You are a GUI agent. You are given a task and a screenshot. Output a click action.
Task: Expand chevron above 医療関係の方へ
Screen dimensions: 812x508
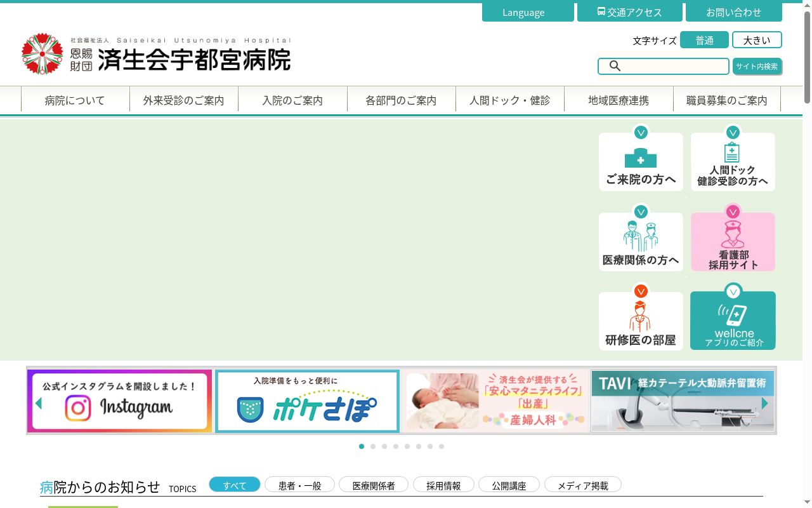[641, 212]
